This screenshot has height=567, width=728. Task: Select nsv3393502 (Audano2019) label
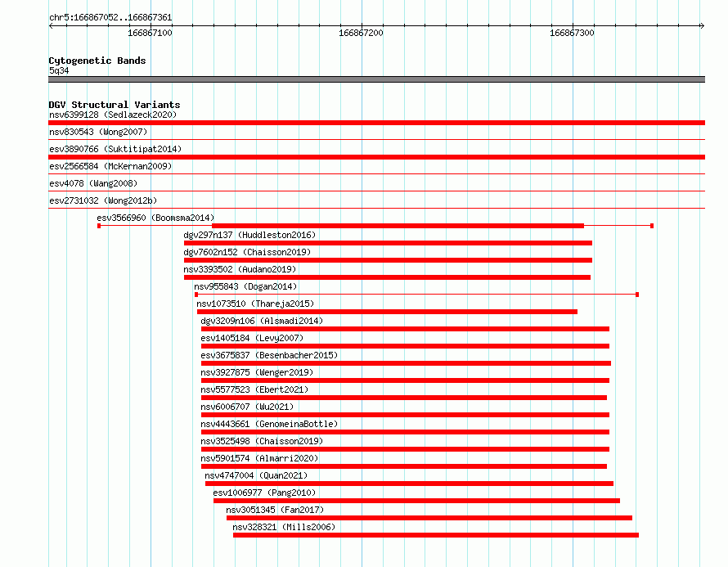pos(240,269)
